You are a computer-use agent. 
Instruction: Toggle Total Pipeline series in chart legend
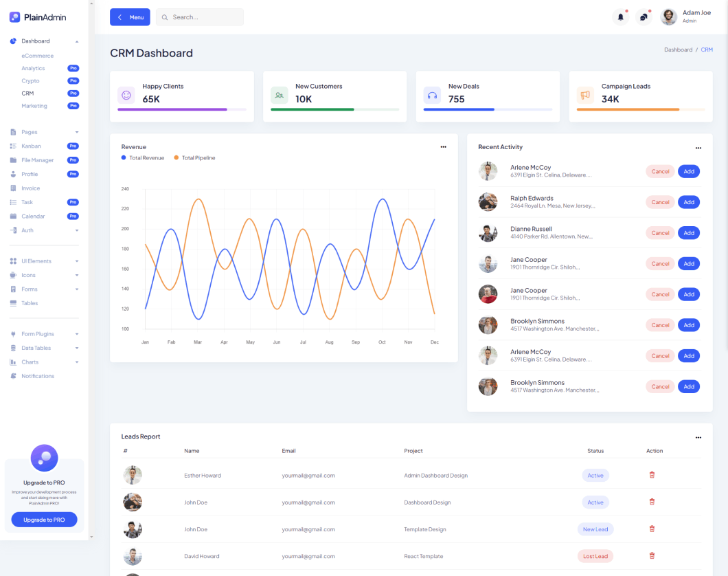coord(194,158)
